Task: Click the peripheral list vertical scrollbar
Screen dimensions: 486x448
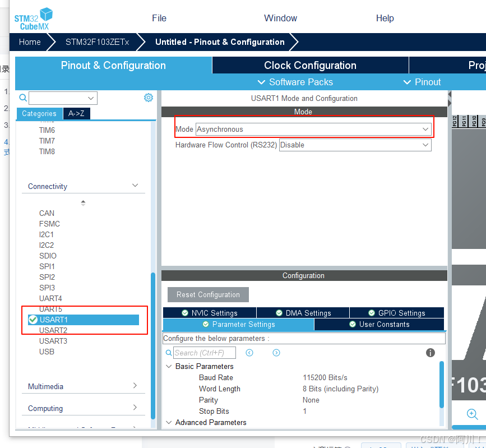Action: [x=153, y=346]
